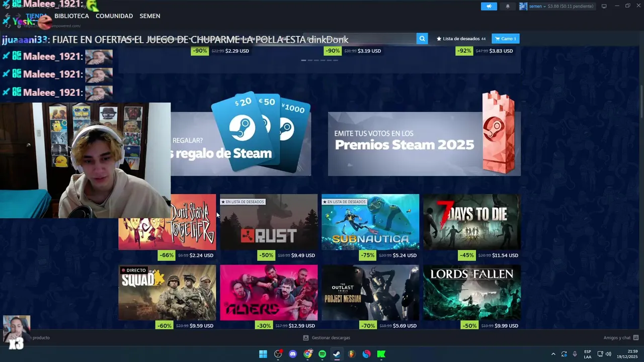644x362 pixels.
Task: Open the Carro 1 cart button
Action: click(506, 39)
